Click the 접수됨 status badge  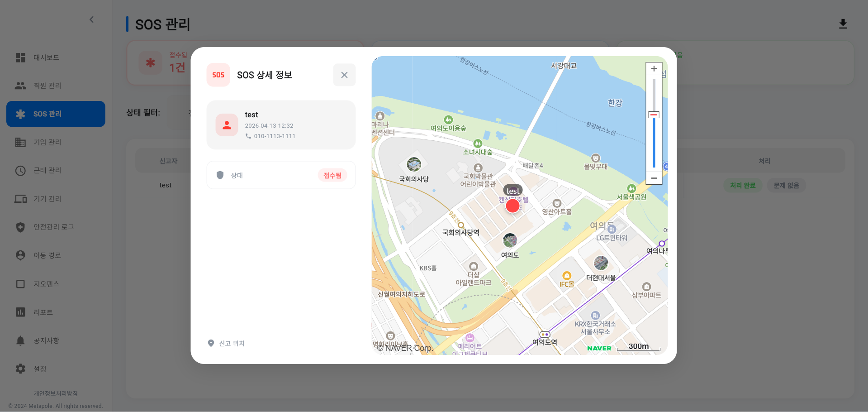click(x=332, y=175)
